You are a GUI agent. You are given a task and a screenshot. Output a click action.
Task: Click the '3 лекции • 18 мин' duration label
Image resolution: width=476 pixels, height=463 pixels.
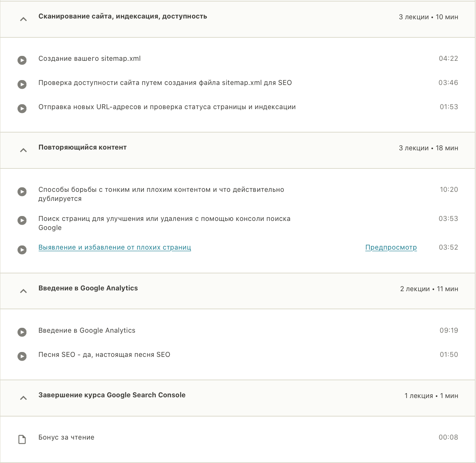429,148
